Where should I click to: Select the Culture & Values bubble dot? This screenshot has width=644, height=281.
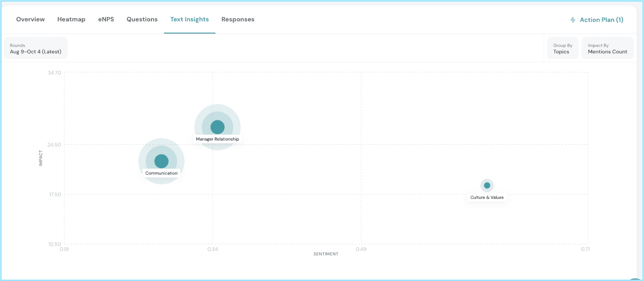(x=487, y=185)
